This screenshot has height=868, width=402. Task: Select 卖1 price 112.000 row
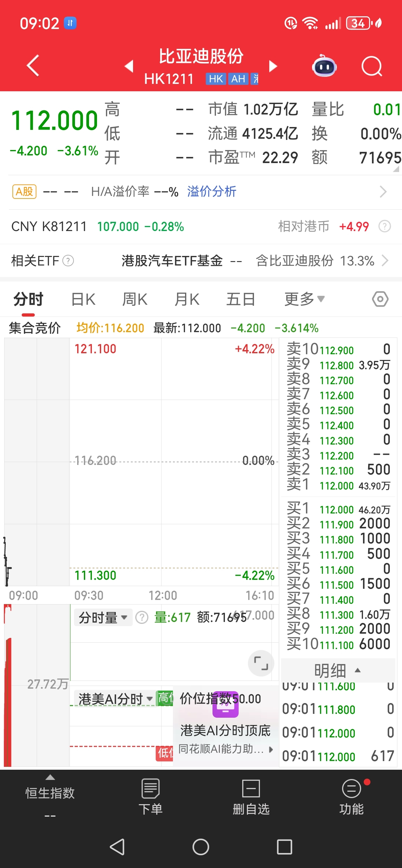click(338, 485)
